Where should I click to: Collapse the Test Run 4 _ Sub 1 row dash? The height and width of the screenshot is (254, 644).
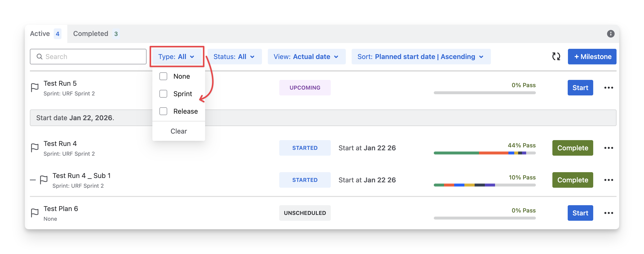coord(33,180)
